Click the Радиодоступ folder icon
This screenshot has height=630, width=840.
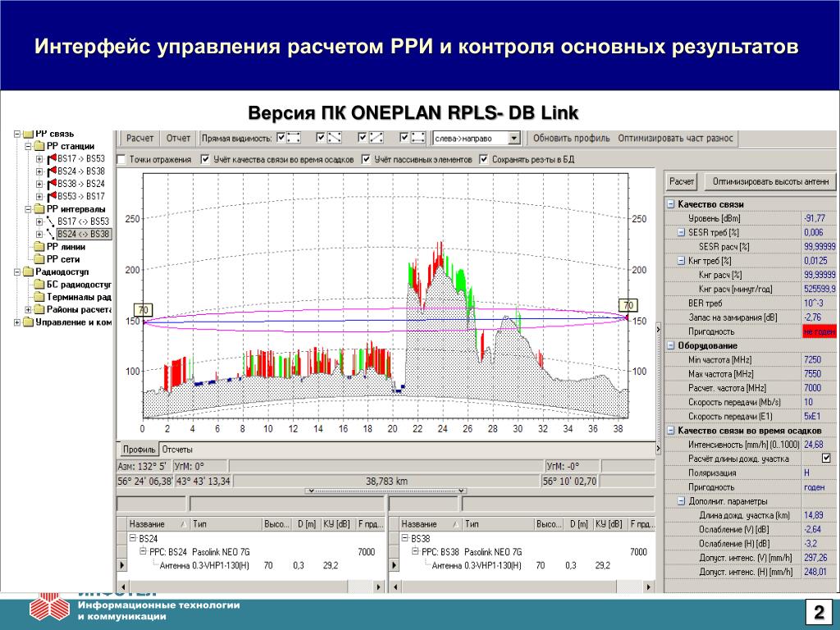coord(29,272)
